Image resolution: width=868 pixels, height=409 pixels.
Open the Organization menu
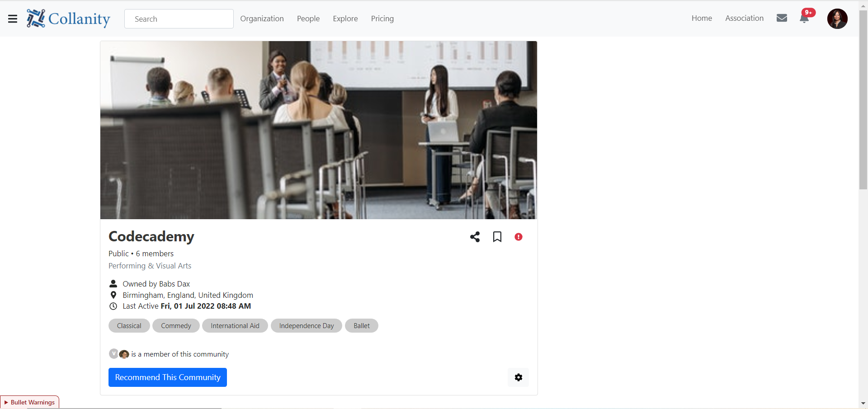tap(262, 19)
